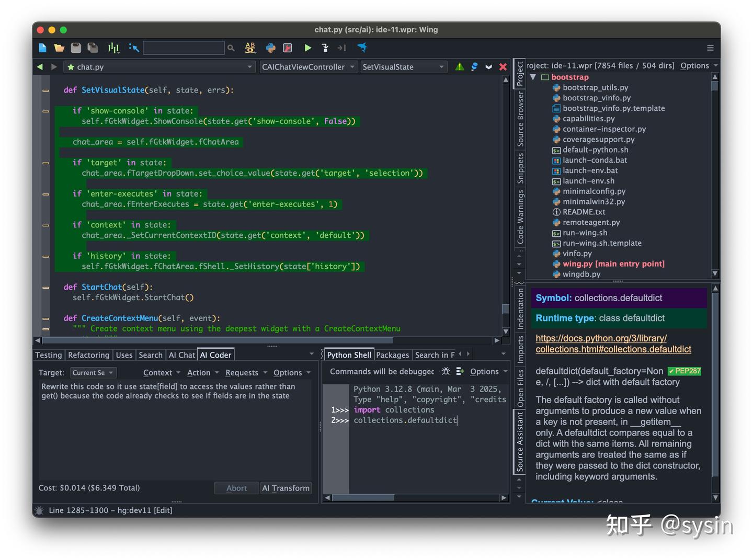Toggle debugging of shell commands with the bug icon
The image size is (753, 560).
click(x=446, y=371)
